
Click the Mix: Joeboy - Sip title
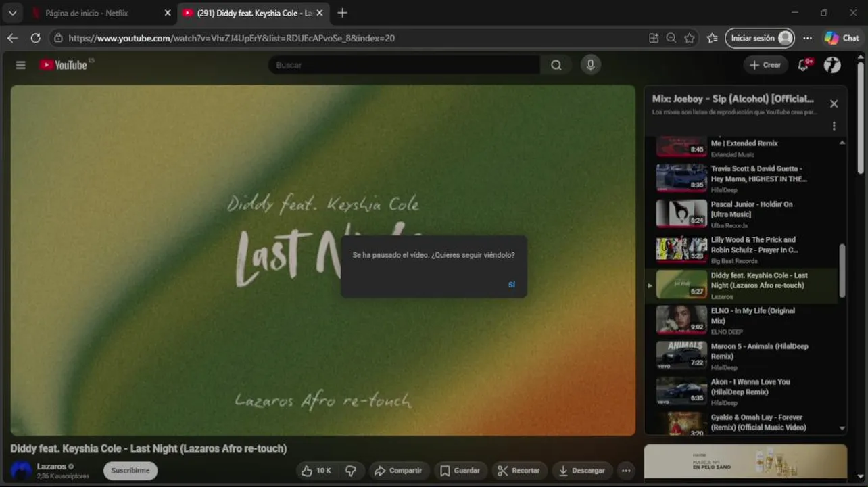(x=733, y=99)
